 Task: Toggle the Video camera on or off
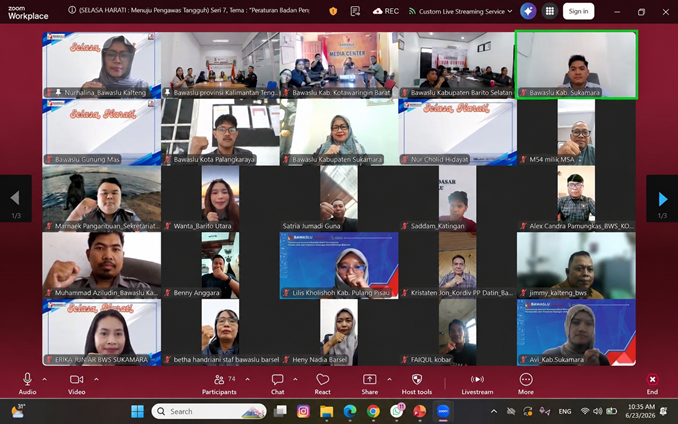77,379
